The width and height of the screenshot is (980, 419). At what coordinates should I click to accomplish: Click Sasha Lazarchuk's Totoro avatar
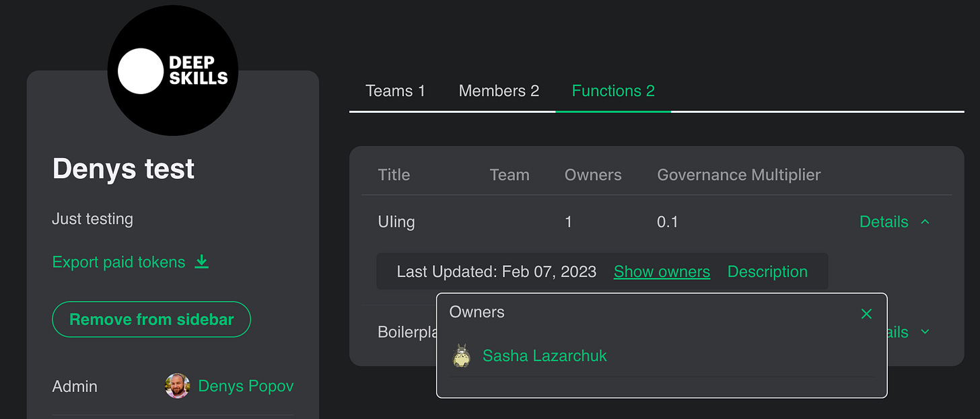pos(462,355)
